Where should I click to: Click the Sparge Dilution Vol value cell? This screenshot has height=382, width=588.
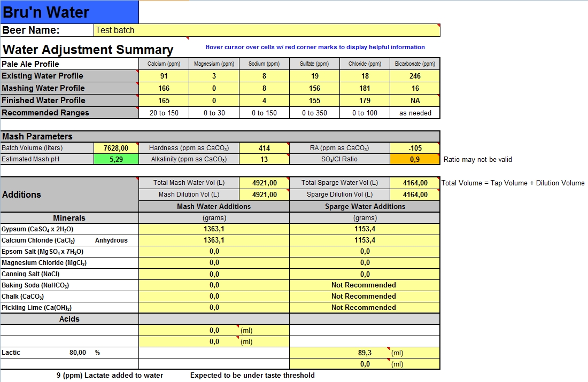point(415,194)
